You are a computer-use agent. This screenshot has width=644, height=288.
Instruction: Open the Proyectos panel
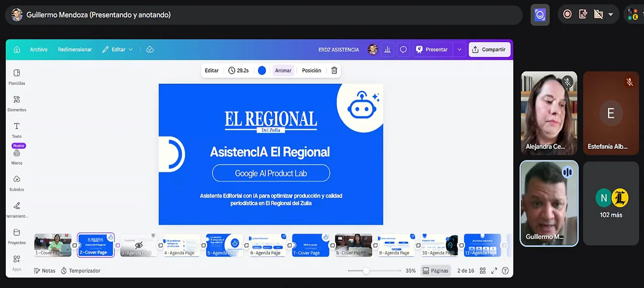coord(17,236)
